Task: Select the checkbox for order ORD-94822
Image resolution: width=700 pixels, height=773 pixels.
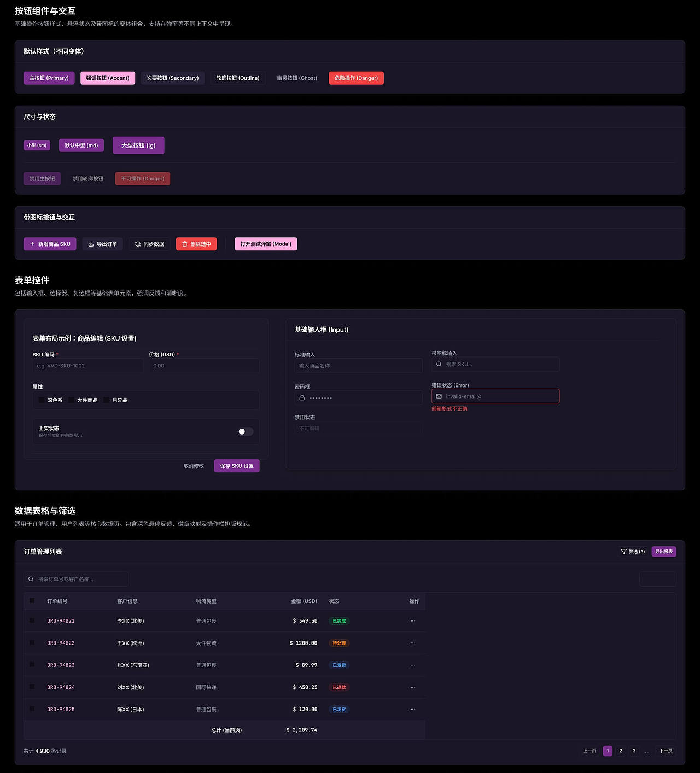Action: pyautogui.click(x=32, y=642)
